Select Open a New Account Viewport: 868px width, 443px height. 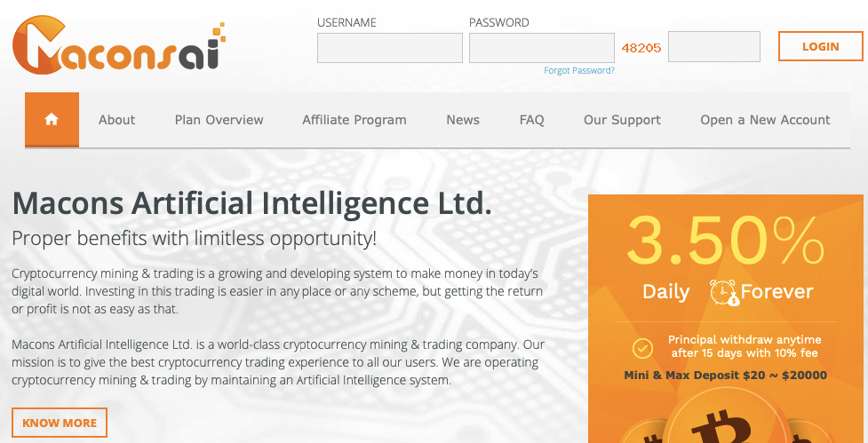[765, 120]
